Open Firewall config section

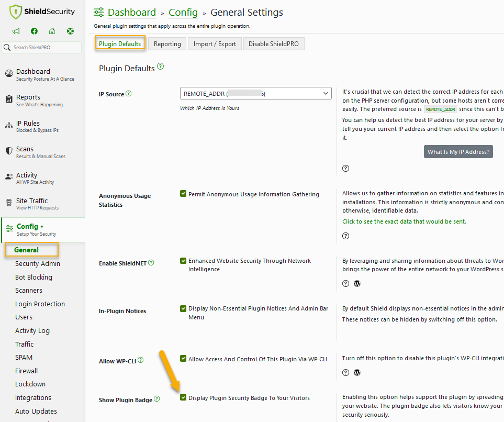pyautogui.click(x=26, y=371)
